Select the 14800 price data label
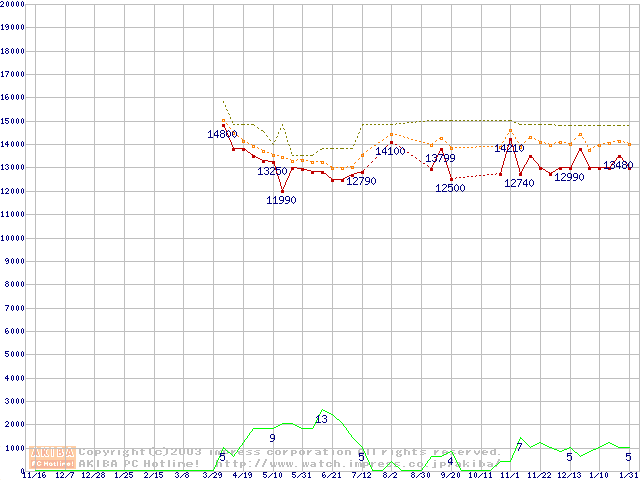 (x=222, y=134)
